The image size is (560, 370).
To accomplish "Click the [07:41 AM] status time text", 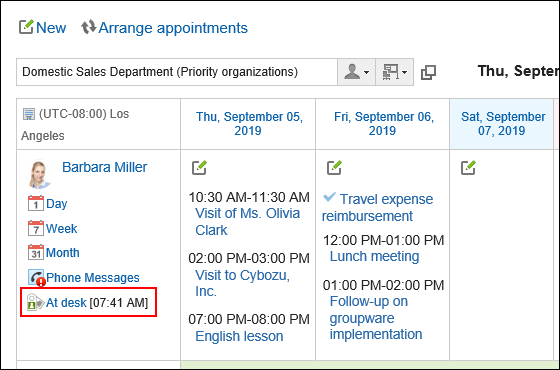I will click(x=119, y=303).
